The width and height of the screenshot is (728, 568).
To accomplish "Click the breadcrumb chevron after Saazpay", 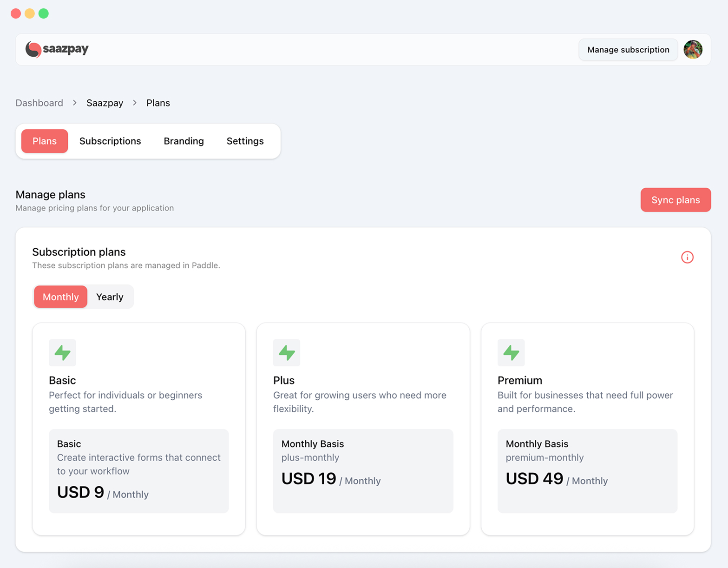I will click(x=135, y=103).
